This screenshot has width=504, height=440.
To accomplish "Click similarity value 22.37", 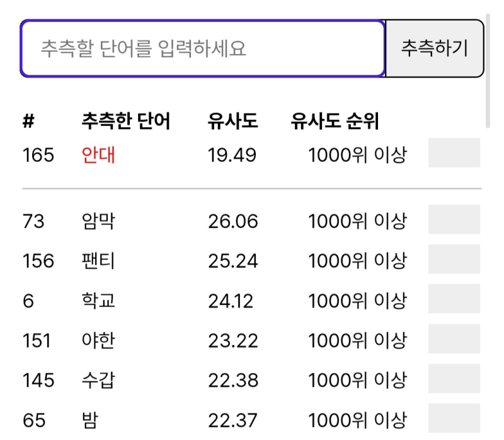I will tap(232, 420).
